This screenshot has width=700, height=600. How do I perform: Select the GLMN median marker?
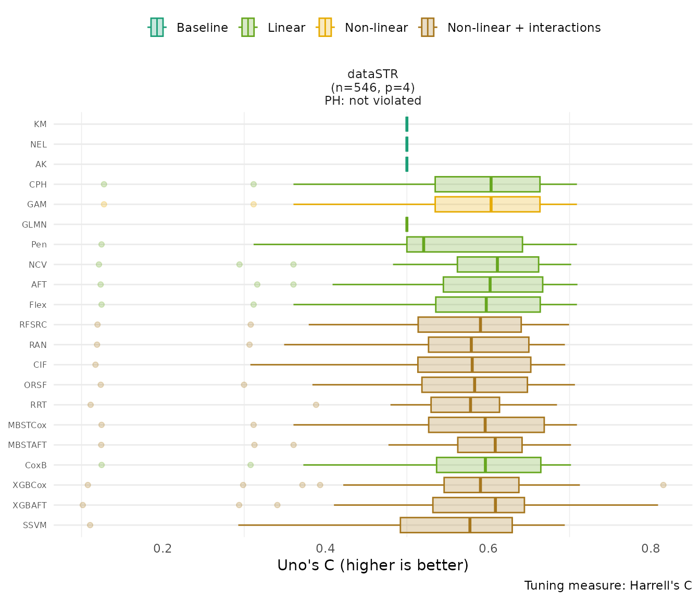point(407,224)
